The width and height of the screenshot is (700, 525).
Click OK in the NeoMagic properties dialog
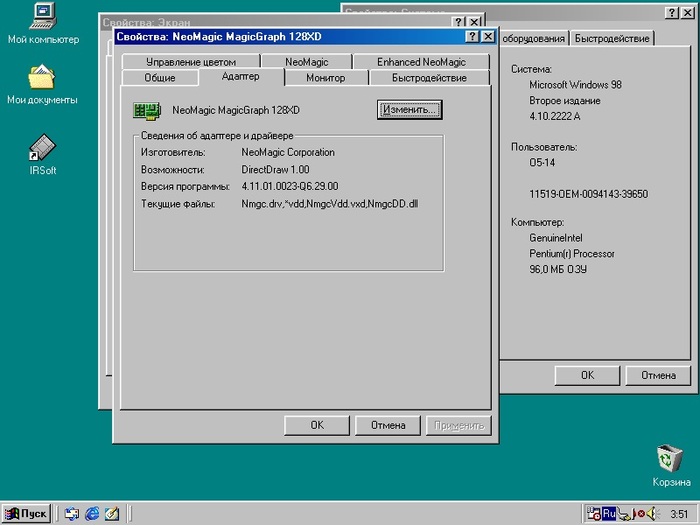click(x=316, y=425)
